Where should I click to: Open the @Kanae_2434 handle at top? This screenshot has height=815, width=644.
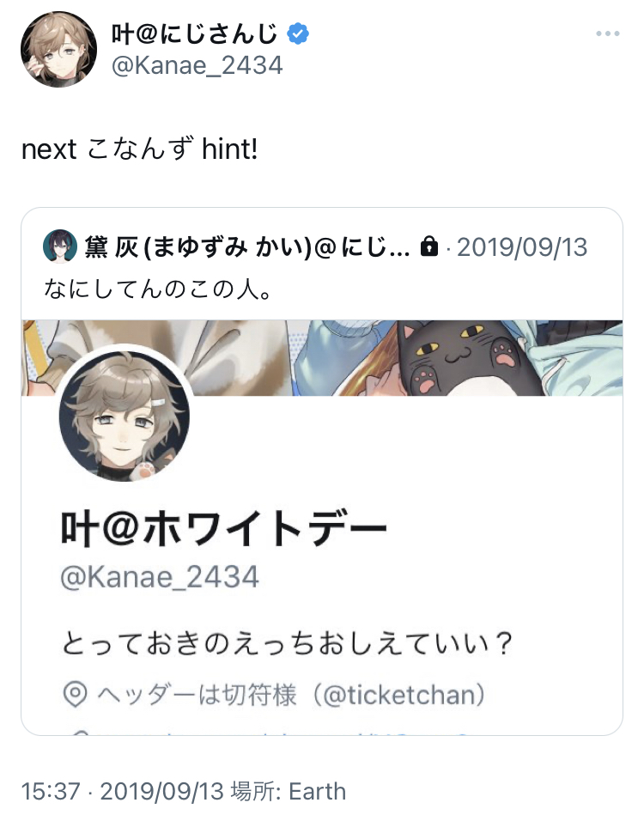(x=197, y=65)
